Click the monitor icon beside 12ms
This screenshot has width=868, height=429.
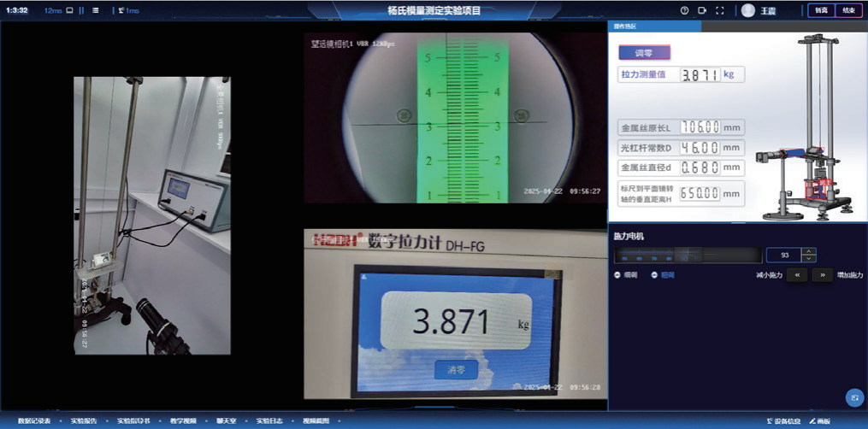[70, 10]
